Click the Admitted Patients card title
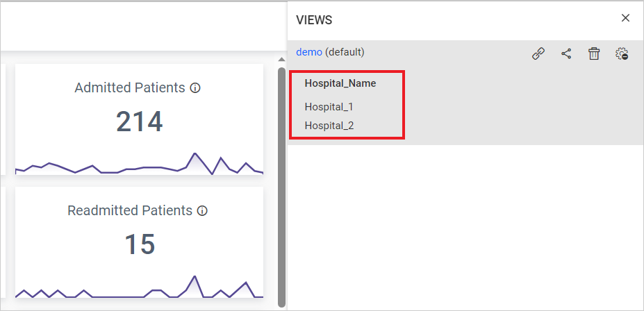 130,87
